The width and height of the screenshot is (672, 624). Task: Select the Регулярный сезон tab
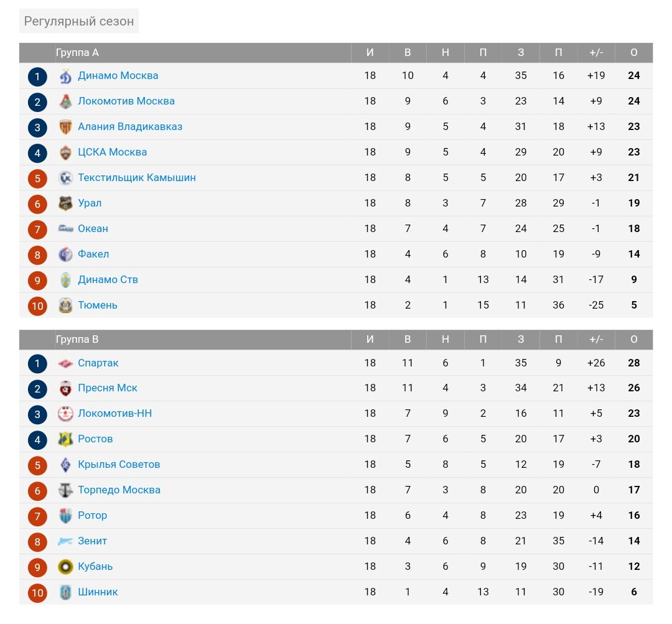[x=79, y=21]
